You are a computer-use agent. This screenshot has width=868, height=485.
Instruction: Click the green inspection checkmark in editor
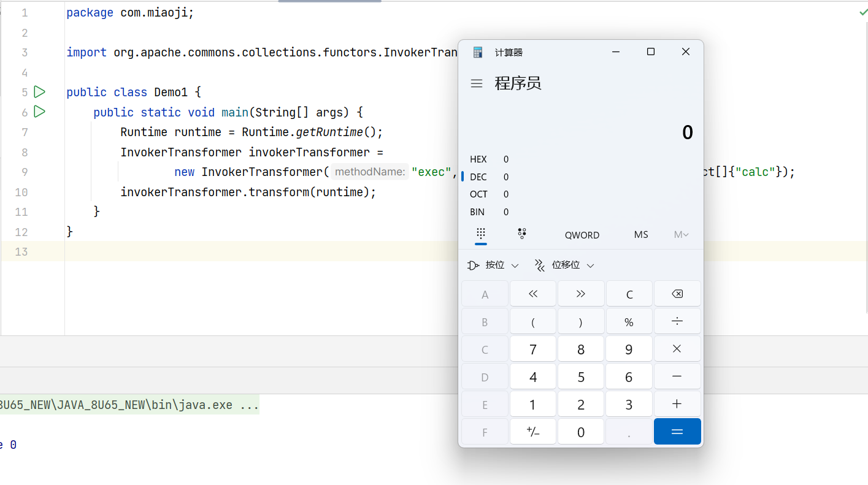click(x=863, y=12)
